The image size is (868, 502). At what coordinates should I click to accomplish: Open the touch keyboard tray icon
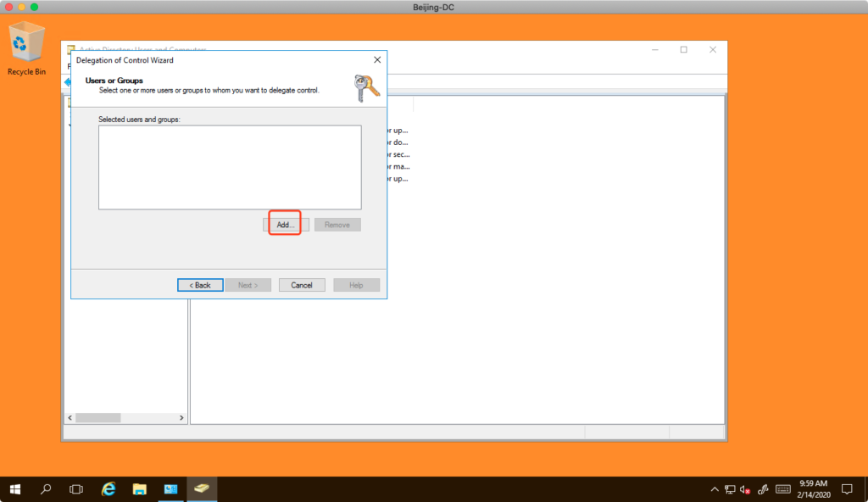click(x=782, y=489)
